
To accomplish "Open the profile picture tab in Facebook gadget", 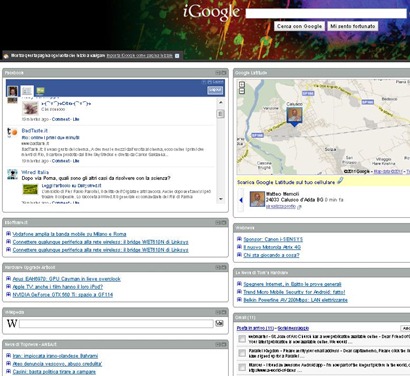I will (x=13, y=91).
